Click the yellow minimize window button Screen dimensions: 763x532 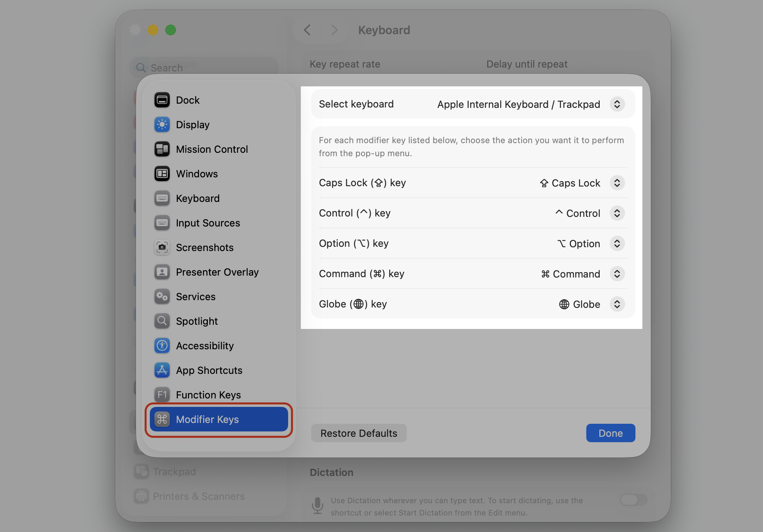pyautogui.click(x=153, y=30)
